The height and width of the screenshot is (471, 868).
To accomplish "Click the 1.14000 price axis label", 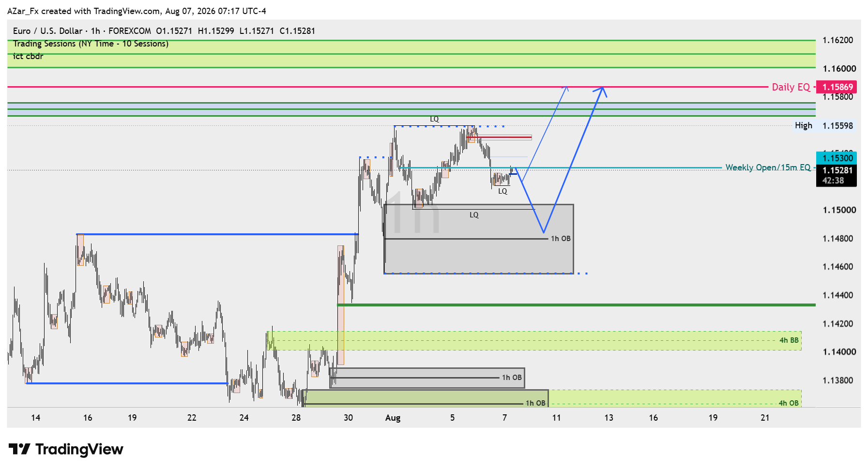I will pyautogui.click(x=839, y=352).
